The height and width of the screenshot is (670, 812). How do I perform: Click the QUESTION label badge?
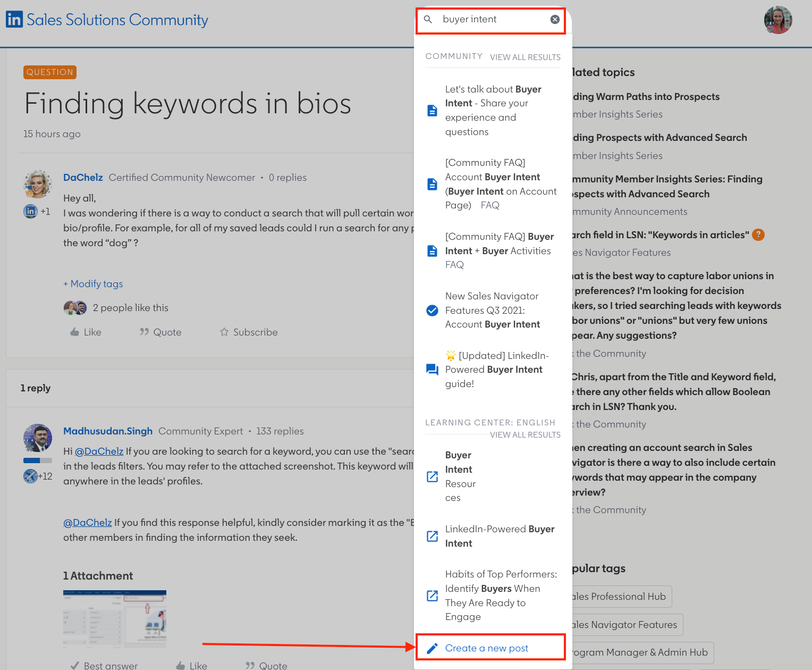(50, 72)
